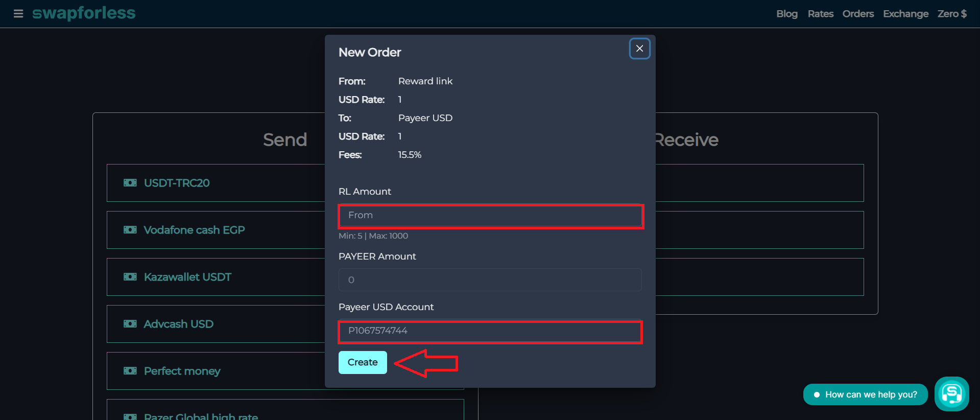Click the swapforless logo
Image resolution: width=980 pixels, height=420 pixels.
pyautogui.click(x=84, y=13)
